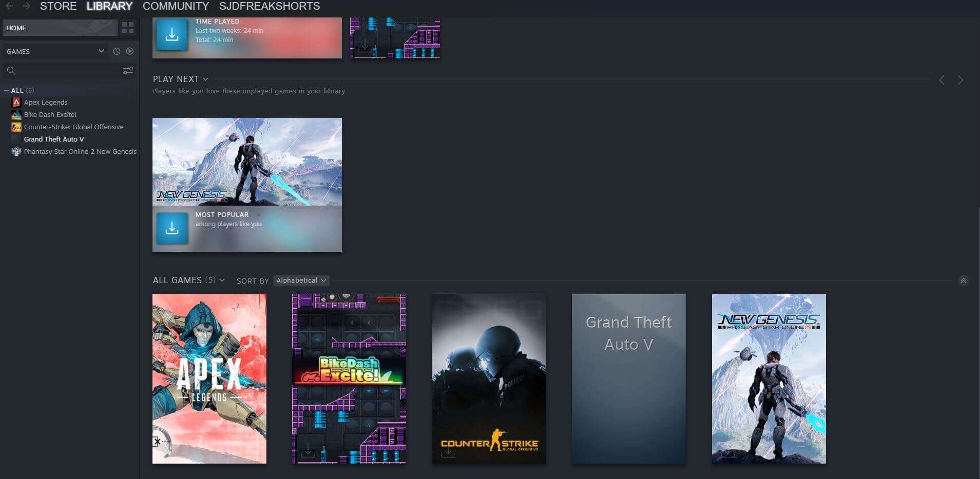Select the HOME button in sidebar
This screenshot has height=479, width=980.
click(60, 28)
